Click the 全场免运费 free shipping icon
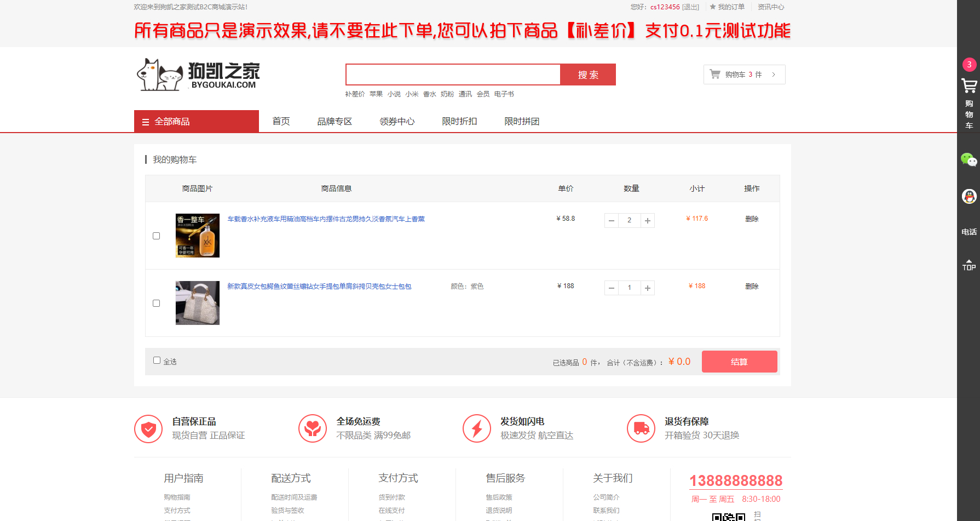Viewport: 980px width, 521px height. 313,428
